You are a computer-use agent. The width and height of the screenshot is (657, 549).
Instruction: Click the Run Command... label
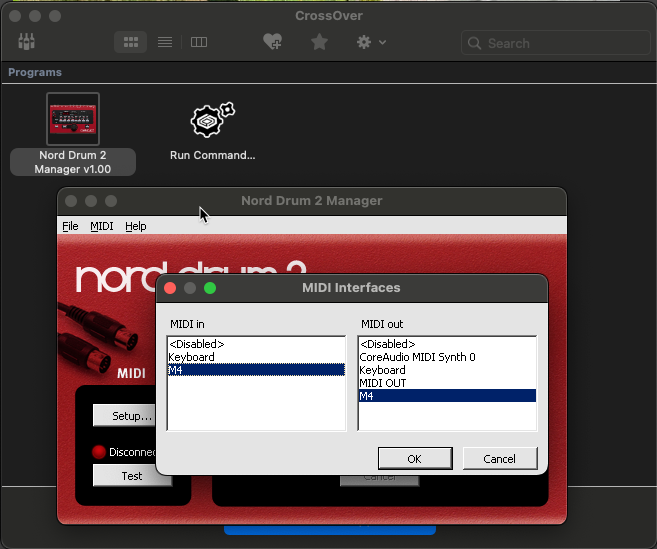[212, 155]
